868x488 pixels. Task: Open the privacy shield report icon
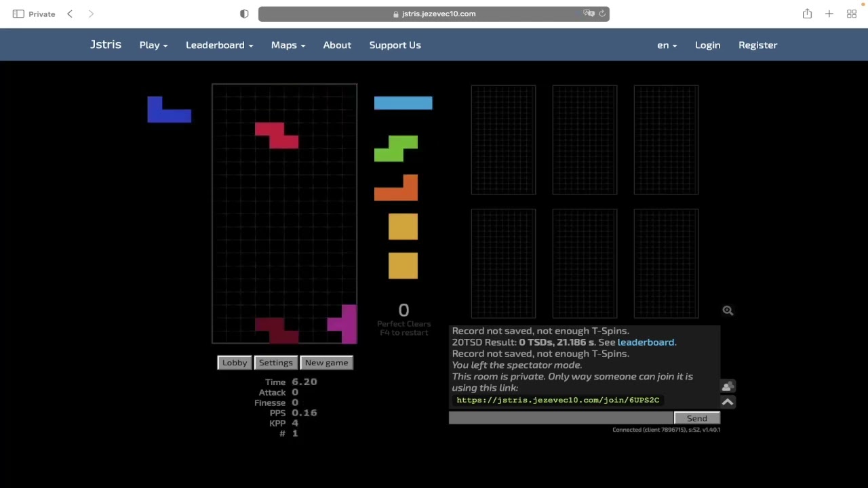pyautogui.click(x=244, y=14)
